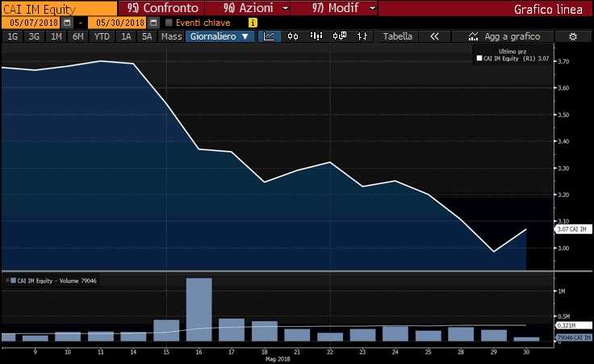The image size is (594, 364).
Task: Select the 1G range tab
Action: 12,36
